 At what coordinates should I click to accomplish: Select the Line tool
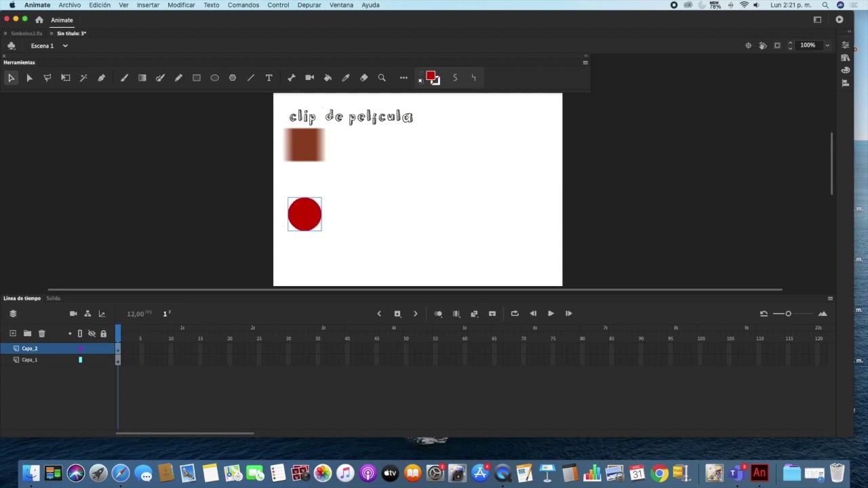[x=251, y=78]
